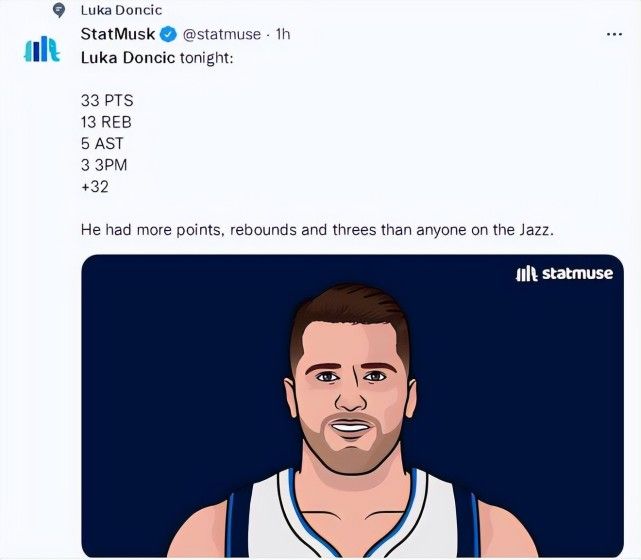Click the statmuse watermark text in the image
The height and width of the screenshot is (560, 641).
[577, 273]
